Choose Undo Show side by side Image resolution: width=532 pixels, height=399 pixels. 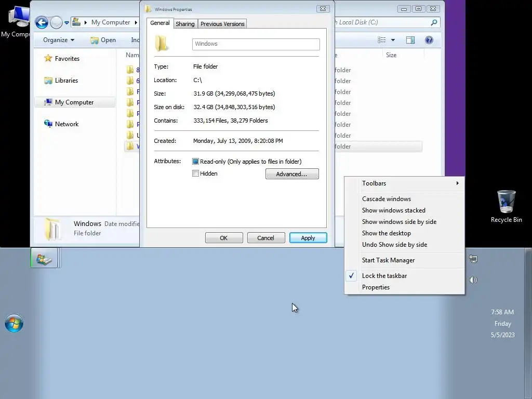tap(404, 245)
